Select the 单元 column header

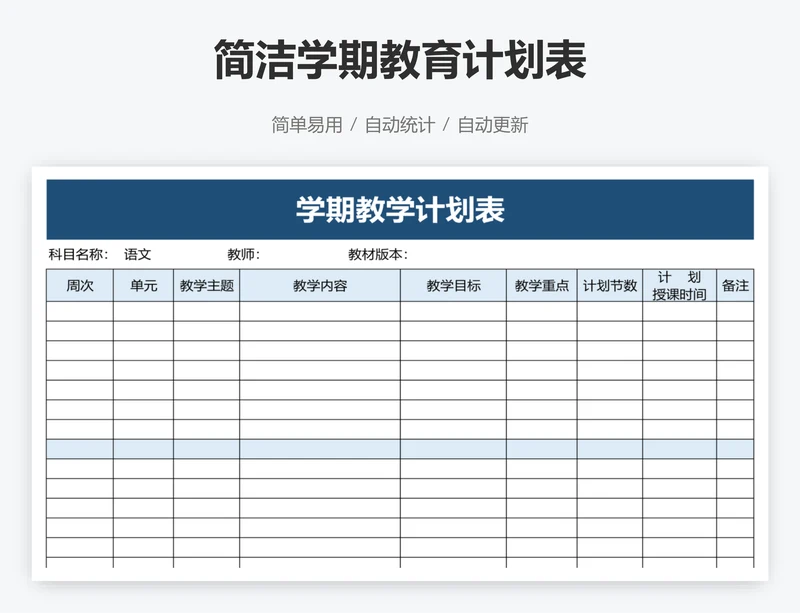[x=143, y=285]
